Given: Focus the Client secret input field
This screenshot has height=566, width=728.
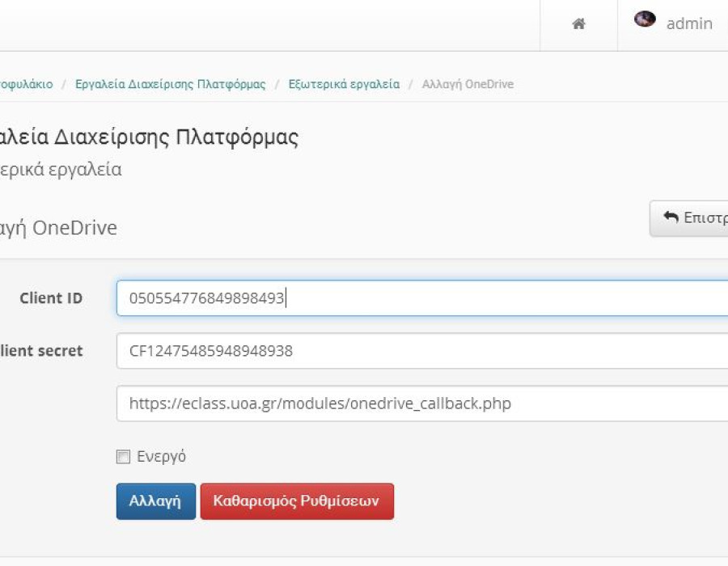Looking at the screenshot, I should click(x=422, y=351).
